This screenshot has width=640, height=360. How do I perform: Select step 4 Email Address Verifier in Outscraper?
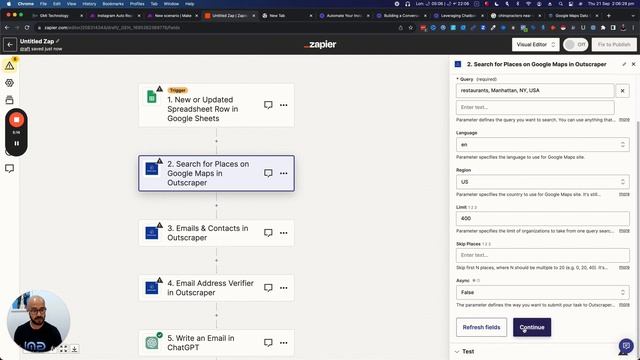(x=216, y=288)
